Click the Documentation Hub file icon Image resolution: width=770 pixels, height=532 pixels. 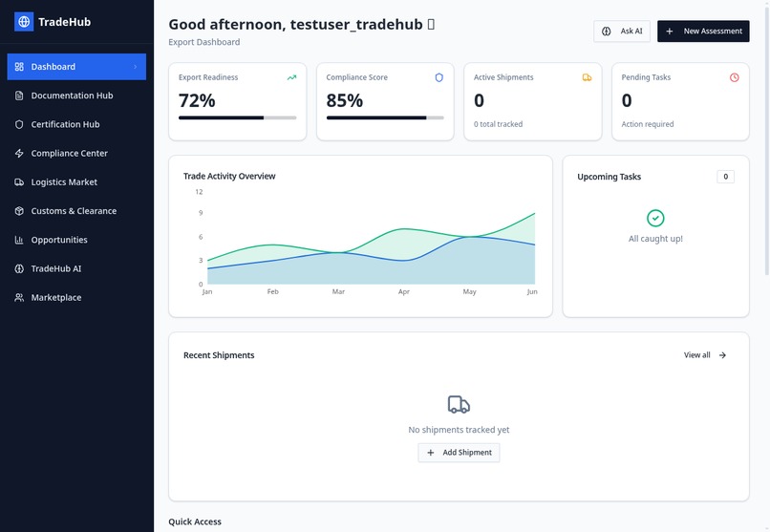(19, 96)
